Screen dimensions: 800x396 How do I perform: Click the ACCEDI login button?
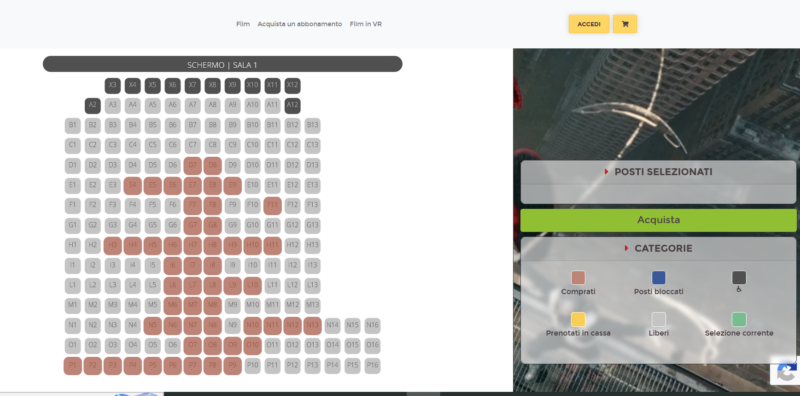pyautogui.click(x=589, y=24)
